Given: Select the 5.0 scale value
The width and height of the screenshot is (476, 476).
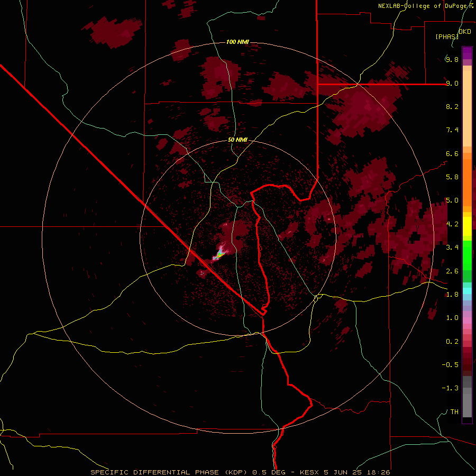Looking at the screenshot, I should click(452, 200).
